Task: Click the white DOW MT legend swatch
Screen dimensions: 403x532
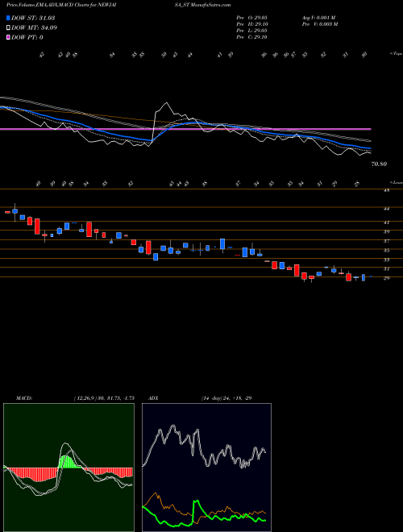Action: click(x=8, y=28)
